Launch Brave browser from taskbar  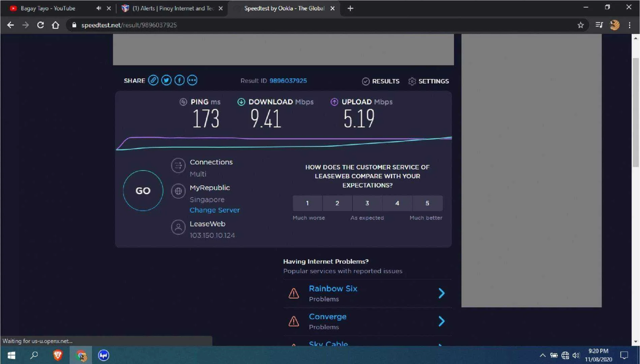coord(58,355)
